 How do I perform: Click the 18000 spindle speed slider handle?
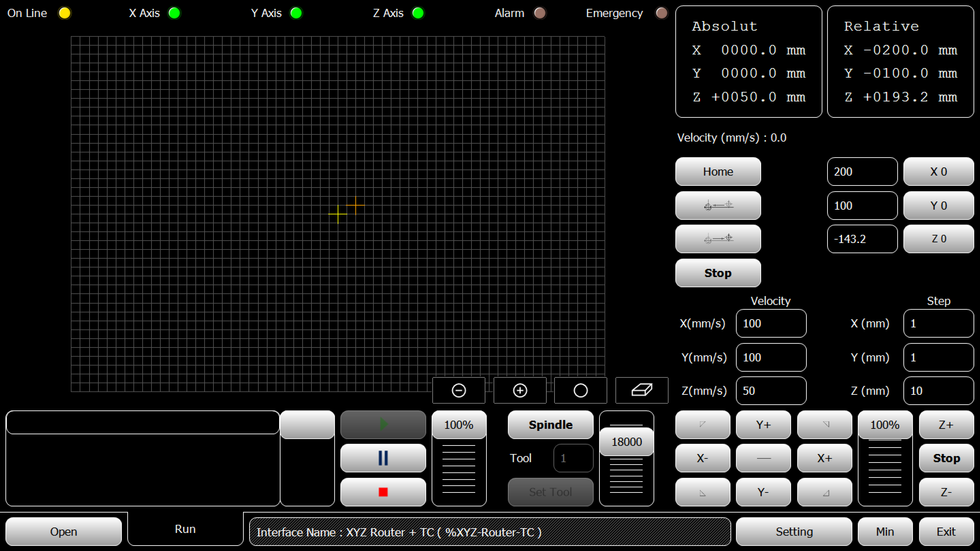pyautogui.click(x=626, y=441)
